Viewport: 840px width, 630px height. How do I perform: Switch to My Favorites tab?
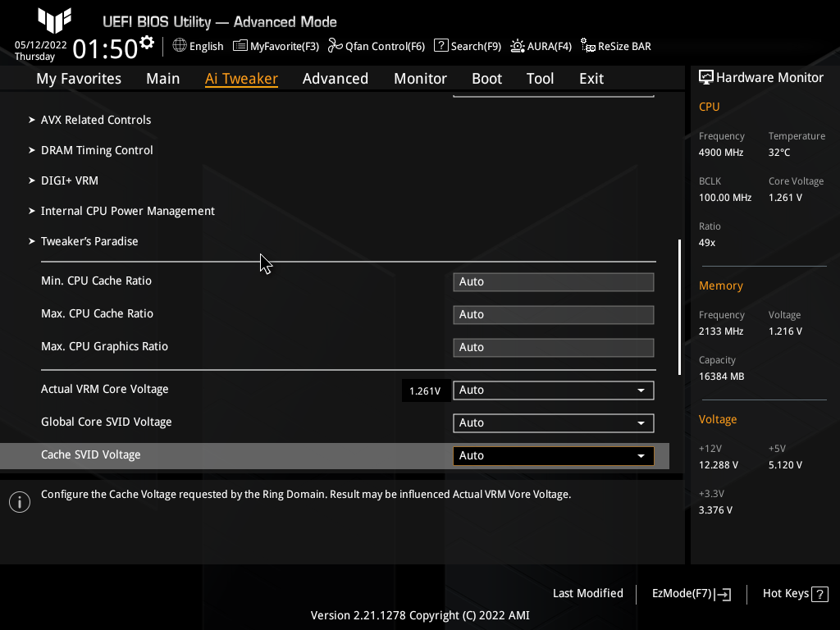(x=79, y=79)
